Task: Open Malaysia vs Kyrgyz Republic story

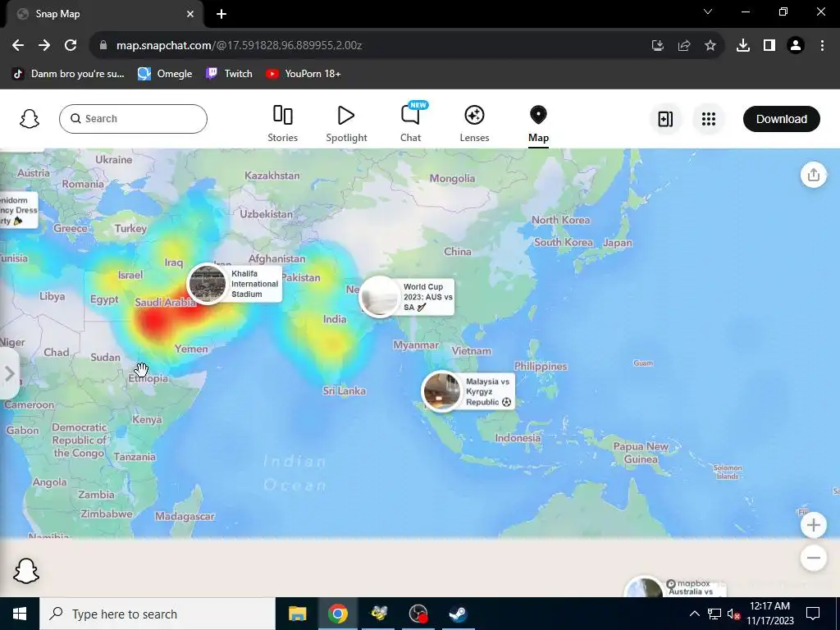Action: click(468, 391)
